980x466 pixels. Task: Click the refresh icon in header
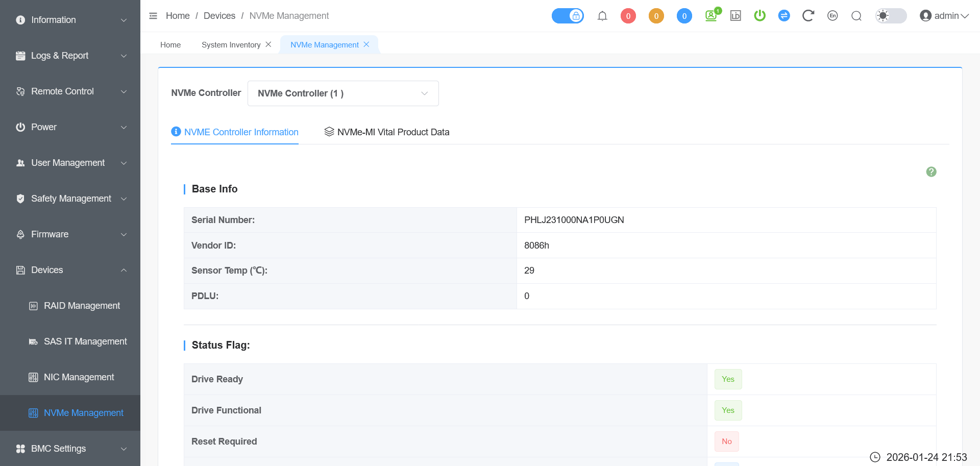click(x=808, y=16)
